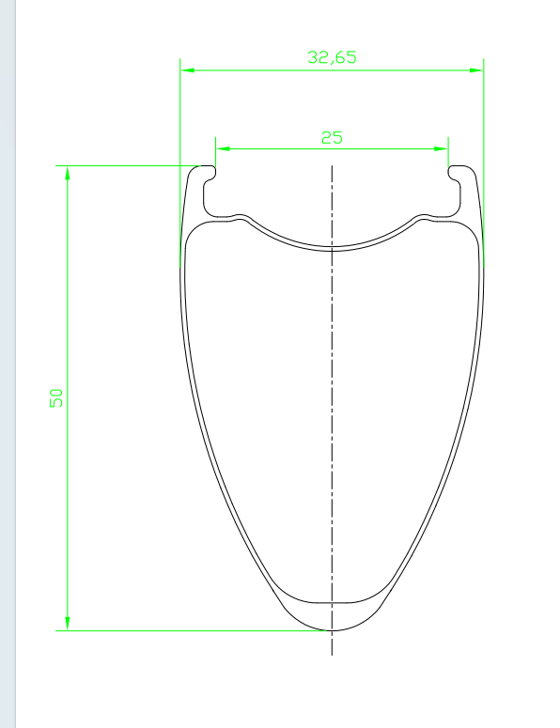Select the left green extension line of 32,65

[180, 163]
